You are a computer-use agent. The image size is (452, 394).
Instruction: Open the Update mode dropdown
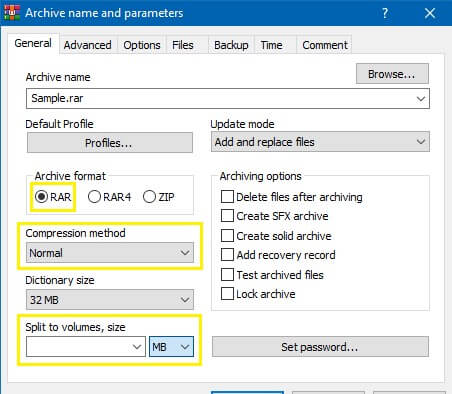[x=320, y=142]
